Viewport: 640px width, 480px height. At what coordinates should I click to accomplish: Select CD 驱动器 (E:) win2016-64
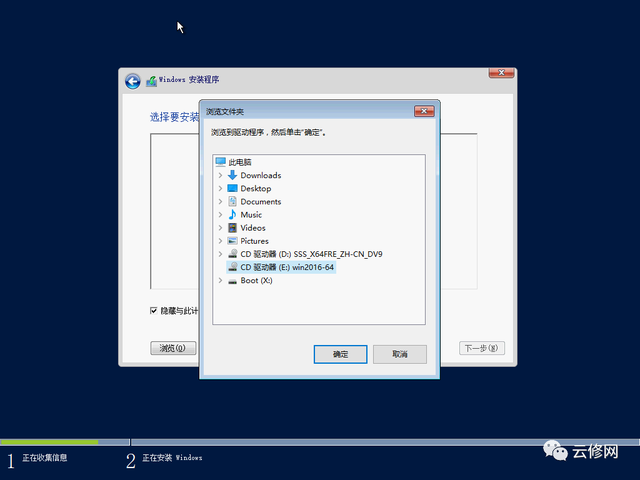point(287,267)
